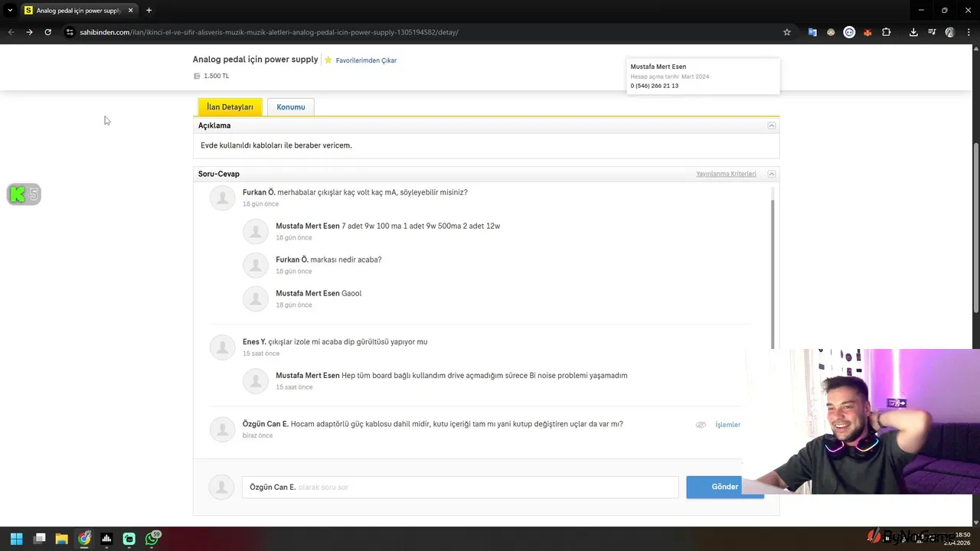Screen dimensions: 980x551
Task: Click the green K5 overlay badge
Action: click(24, 194)
